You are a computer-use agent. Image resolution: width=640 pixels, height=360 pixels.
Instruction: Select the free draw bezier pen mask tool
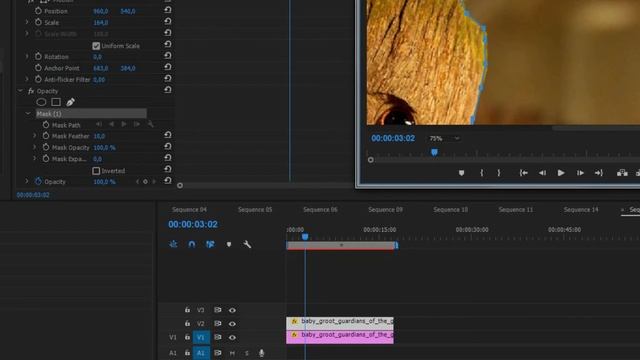pyautogui.click(x=70, y=102)
